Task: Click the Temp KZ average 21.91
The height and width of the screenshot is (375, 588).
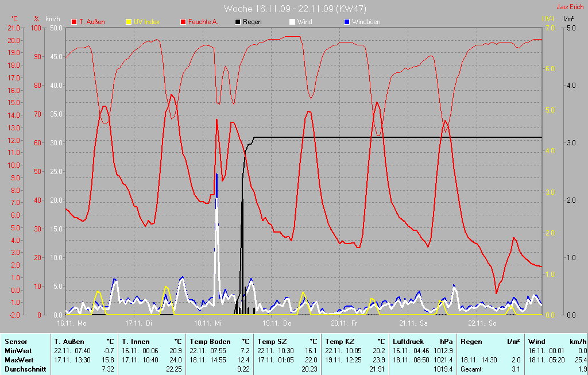Action: 378,369
